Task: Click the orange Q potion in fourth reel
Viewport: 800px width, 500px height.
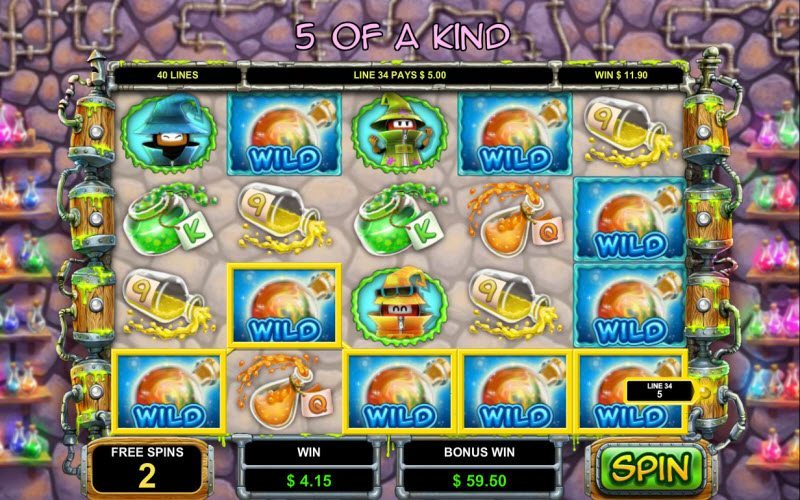Action: (515, 220)
